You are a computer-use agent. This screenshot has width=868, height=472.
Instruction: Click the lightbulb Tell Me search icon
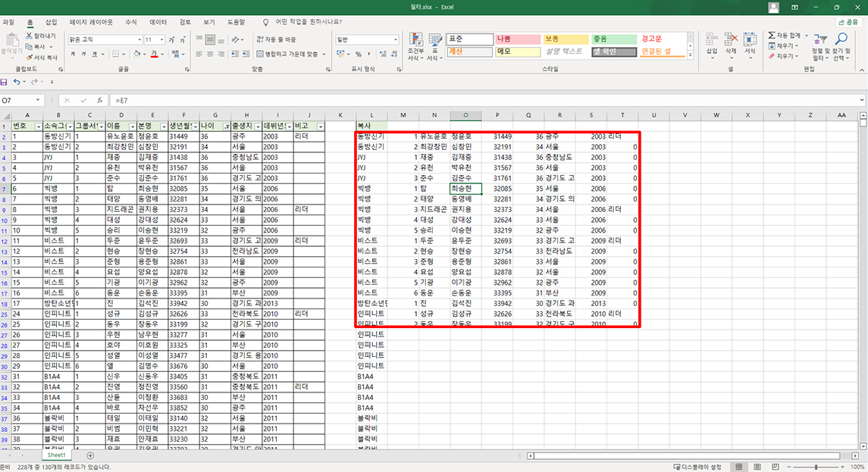[x=266, y=22]
